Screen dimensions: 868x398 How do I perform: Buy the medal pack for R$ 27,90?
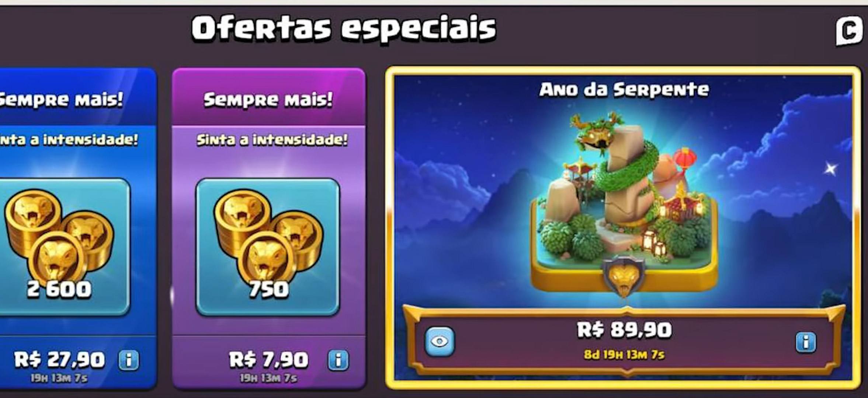[60, 360]
